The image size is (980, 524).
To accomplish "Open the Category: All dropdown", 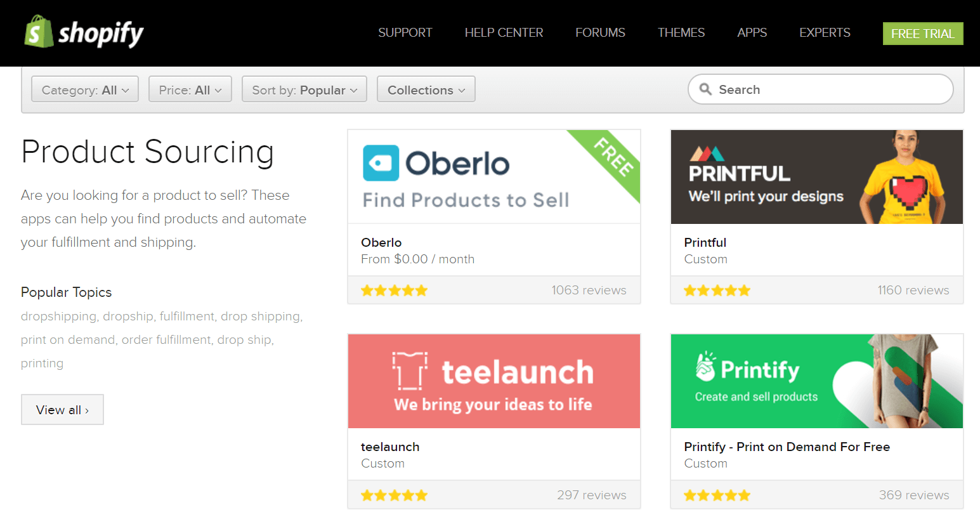I will (85, 89).
